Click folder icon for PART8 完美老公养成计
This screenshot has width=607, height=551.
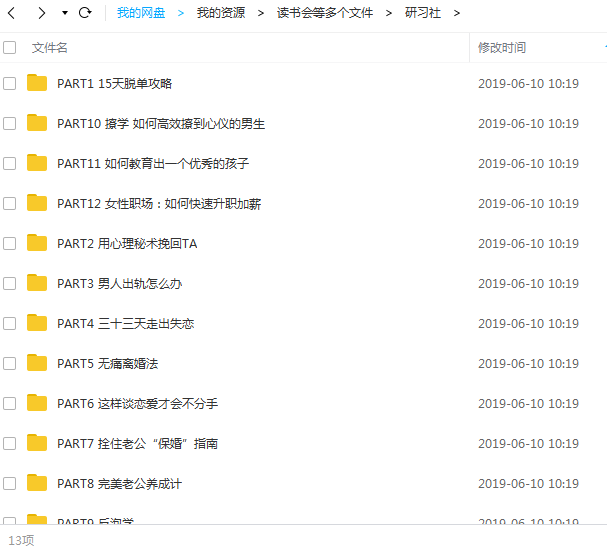[37, 483]
